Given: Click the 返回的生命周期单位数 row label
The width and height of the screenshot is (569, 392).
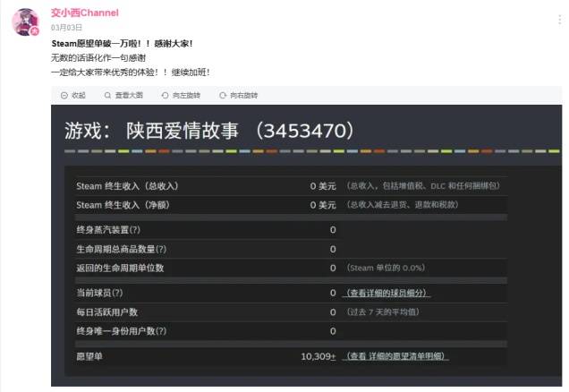Looking at the screenshot, I should [120, 268].
